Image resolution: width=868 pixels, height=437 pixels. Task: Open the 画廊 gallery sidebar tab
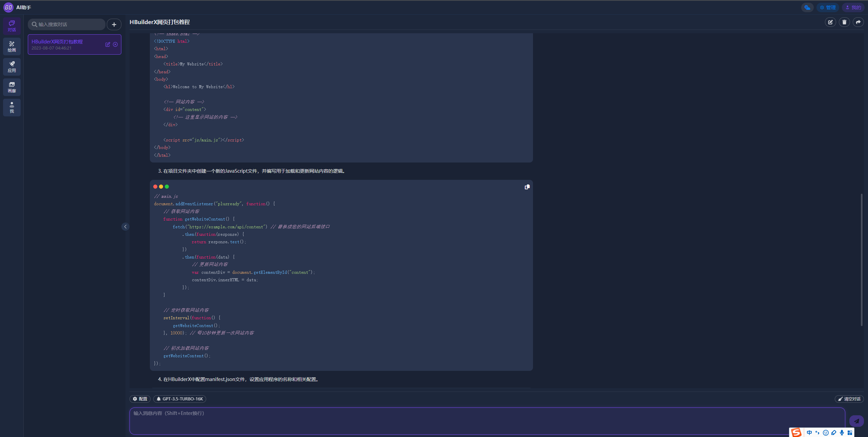(12, 87)
